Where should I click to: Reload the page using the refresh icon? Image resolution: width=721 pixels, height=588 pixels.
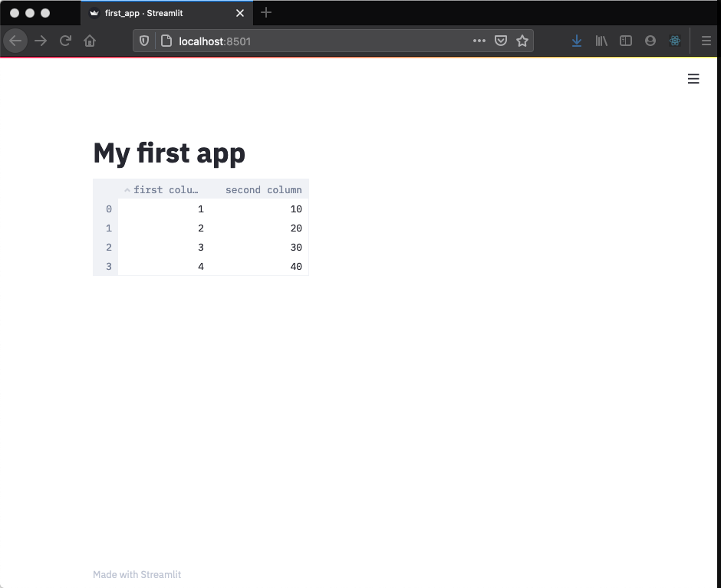pyautogui.click(x=64, y=41)
